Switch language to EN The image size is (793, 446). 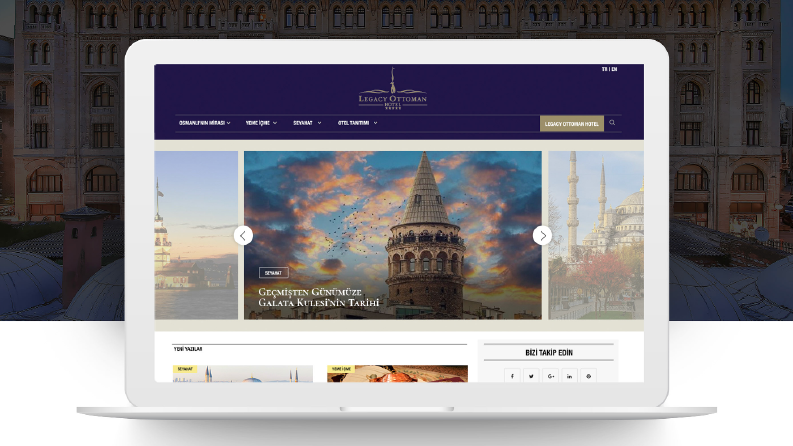(x=614, y=69)
